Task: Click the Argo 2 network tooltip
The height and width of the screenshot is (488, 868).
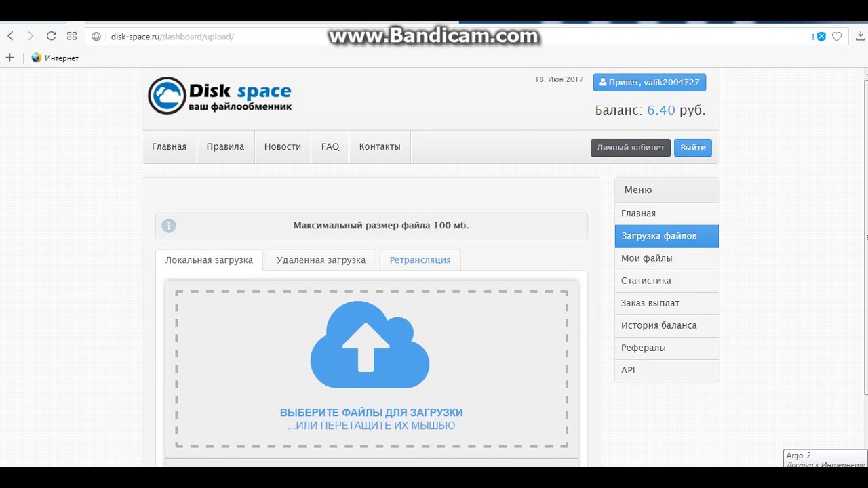Action: [825, 459]
